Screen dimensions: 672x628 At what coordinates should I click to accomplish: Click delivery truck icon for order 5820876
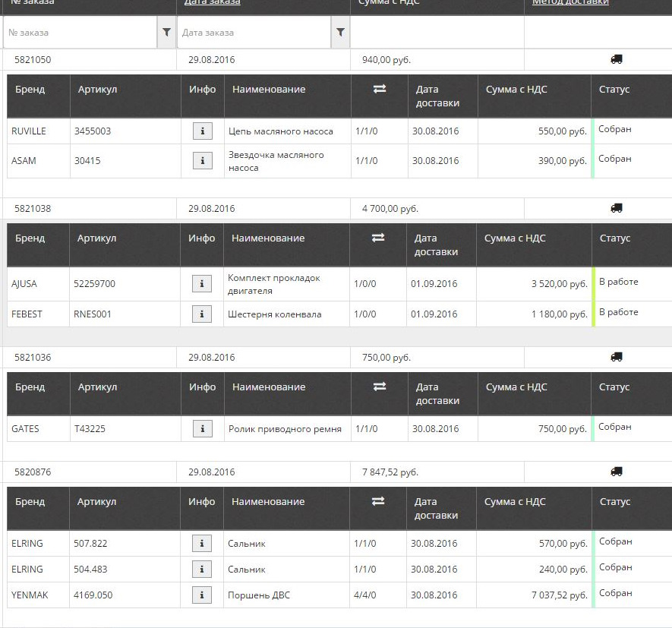tap(617, 472)
